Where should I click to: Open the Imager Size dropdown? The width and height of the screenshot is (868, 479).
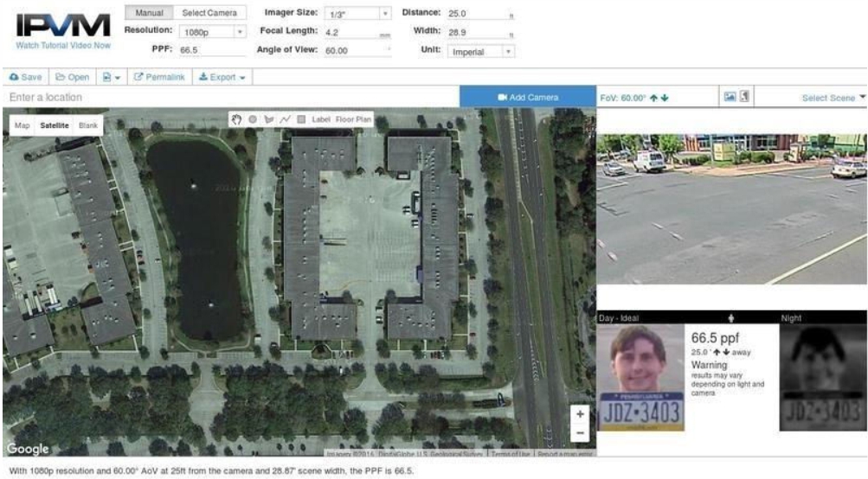point(357,15)
